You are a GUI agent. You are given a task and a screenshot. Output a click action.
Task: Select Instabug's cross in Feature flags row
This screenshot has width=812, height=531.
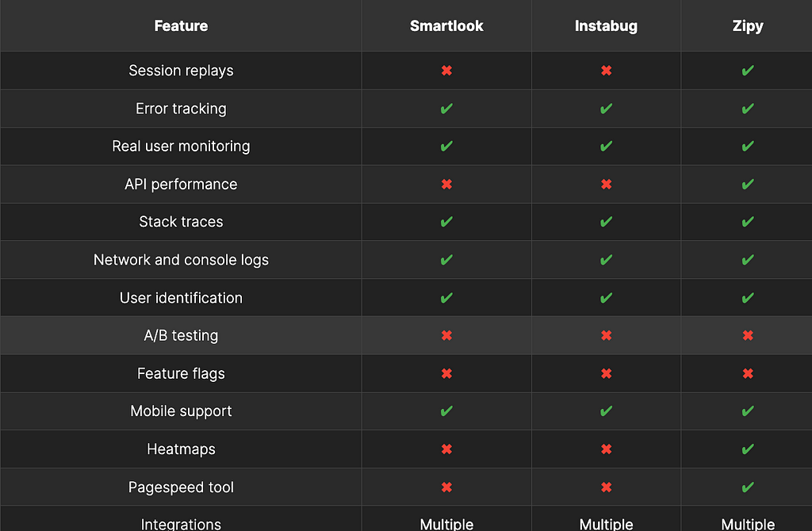(x=606, y=373)
